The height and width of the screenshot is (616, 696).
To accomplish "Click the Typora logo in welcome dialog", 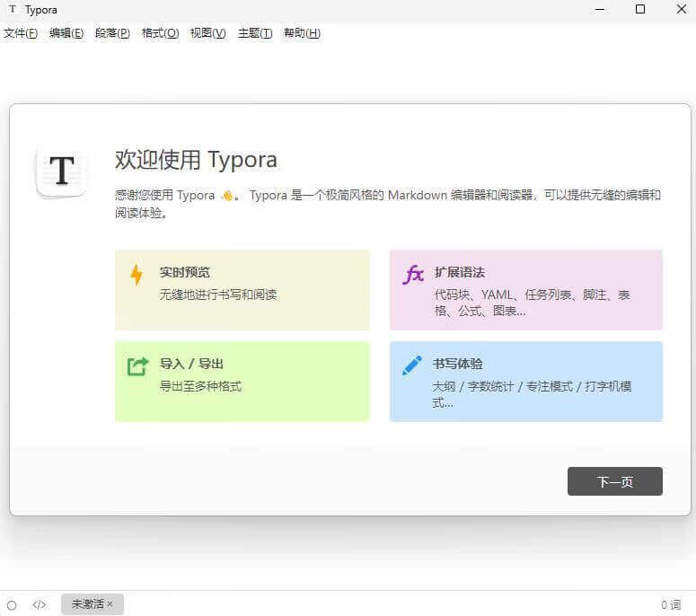I will pos(61,172).
